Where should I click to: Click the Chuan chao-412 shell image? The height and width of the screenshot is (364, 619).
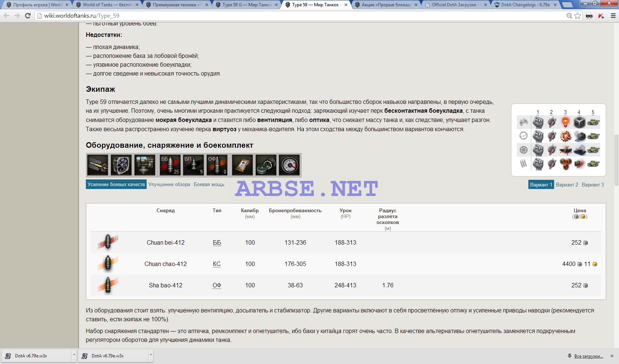108,264
